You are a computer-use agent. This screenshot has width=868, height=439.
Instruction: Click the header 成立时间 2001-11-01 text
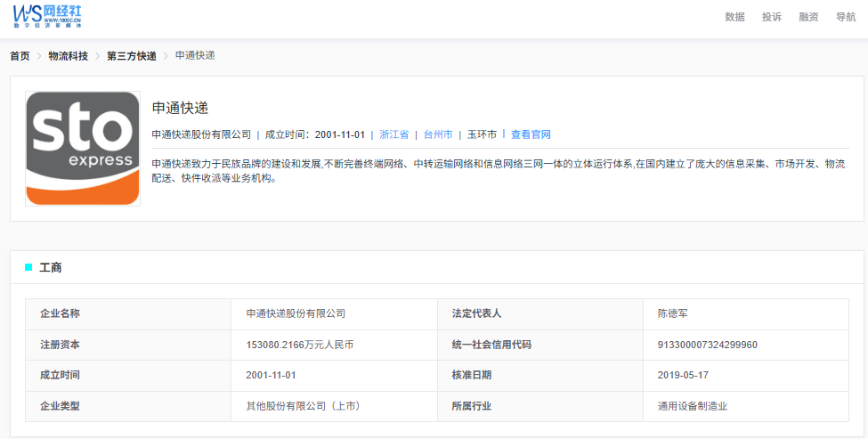click(x=315, y=134)
